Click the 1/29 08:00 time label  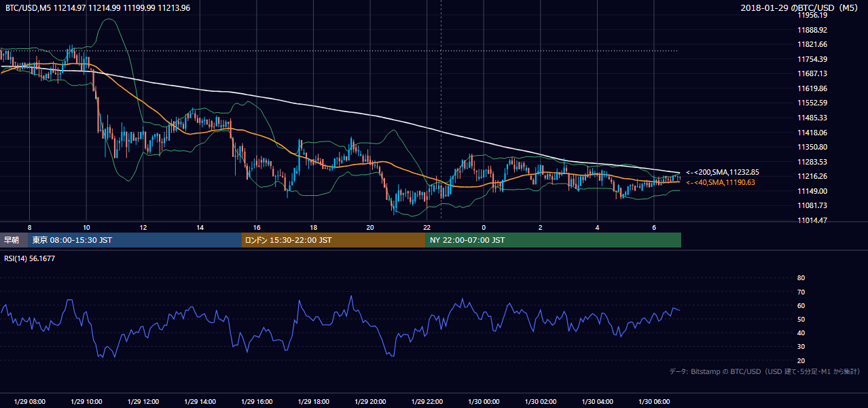click(30, 401)
